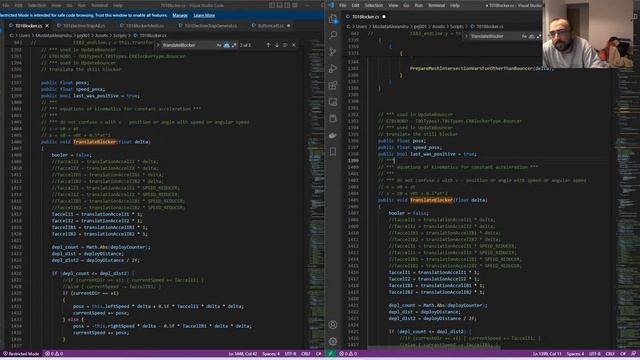This screenshot has height=360, width=640.
Task: Click Users folder in right window breadcrumb
Action: (361, 27)
